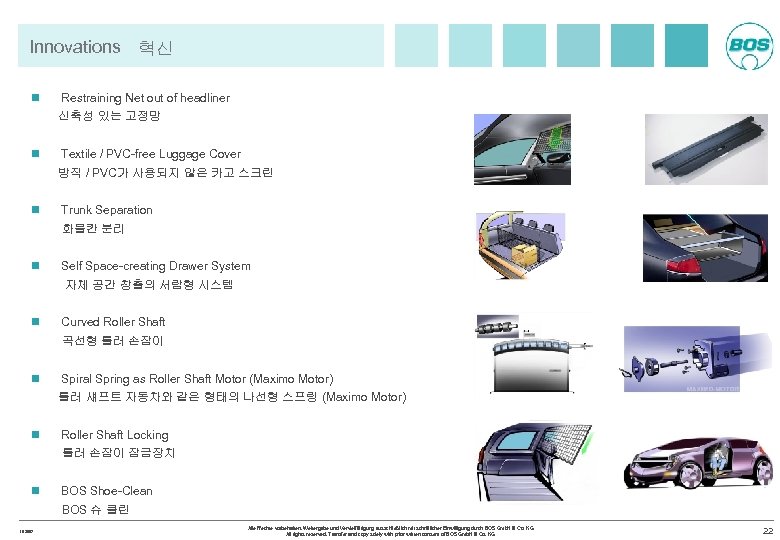Select the luggage cover photo
This screenshot has height=540, width=780.
point(706,149)
